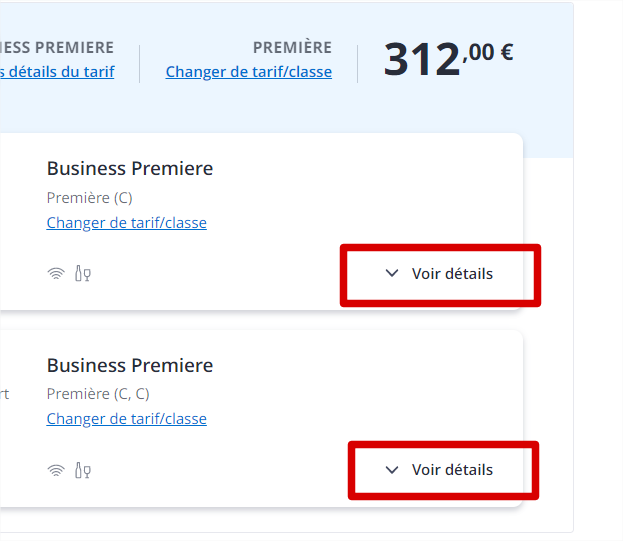Select the Business Premiere title of the first card
Viewport: 623px width, 541px height.
[x=130, y=168]
